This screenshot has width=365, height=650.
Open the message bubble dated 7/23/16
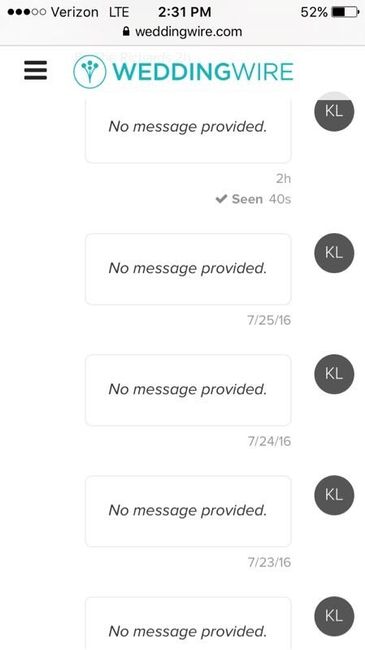point(188,511)
